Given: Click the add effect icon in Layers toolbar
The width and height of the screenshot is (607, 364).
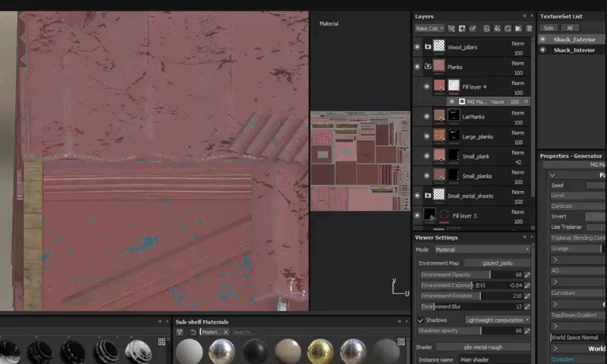Looking at the screenshot, I should tap(451, 28).
